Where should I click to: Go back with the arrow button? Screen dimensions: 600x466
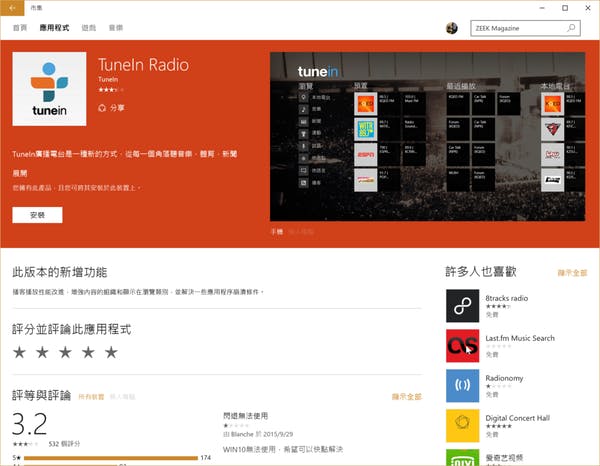[12, 8]
